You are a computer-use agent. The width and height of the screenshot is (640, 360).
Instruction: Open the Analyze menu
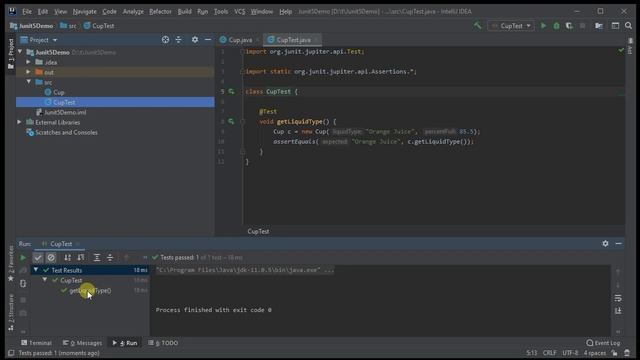point(133,11)
